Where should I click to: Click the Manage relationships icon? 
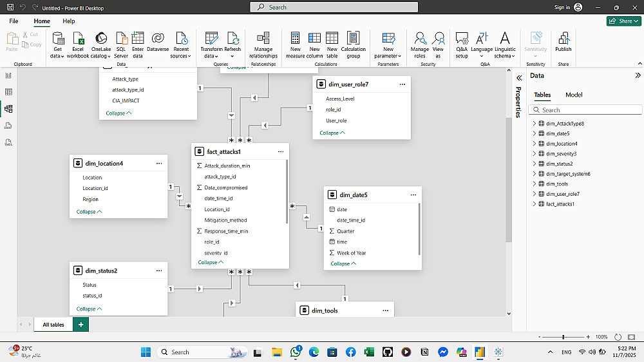[x=263, y=39]
